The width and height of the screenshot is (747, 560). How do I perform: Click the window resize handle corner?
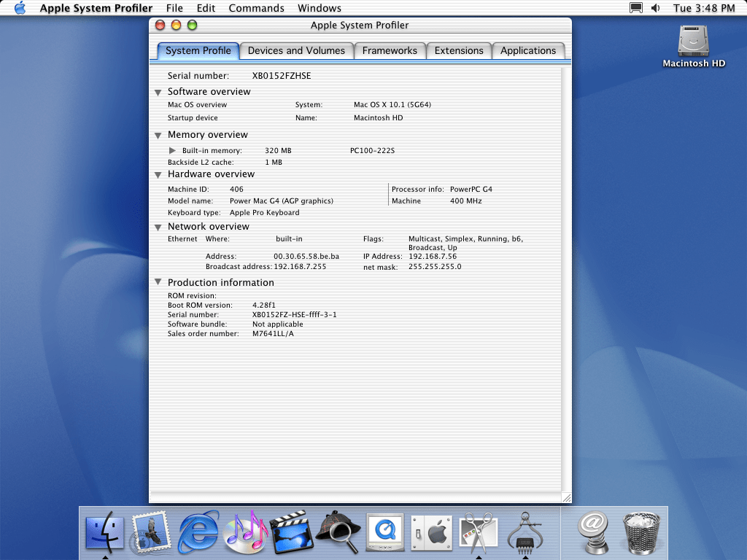[x=566, y=497]
